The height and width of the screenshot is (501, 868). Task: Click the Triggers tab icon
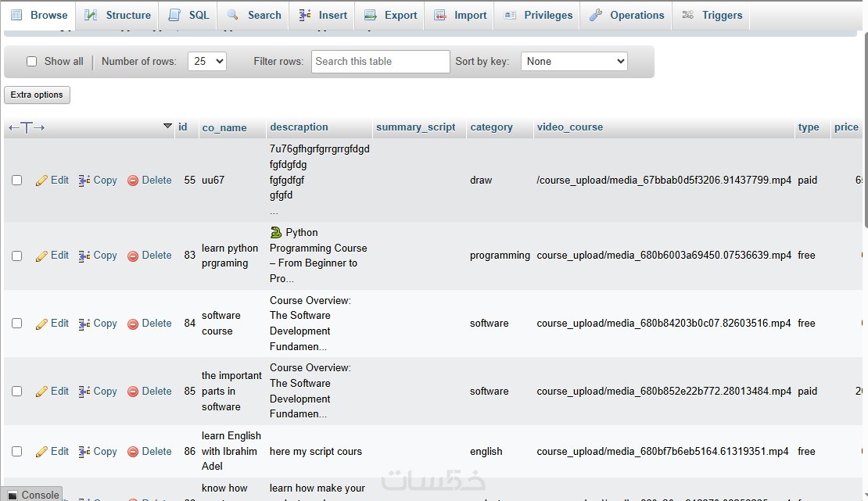click(x=687, y=15)
